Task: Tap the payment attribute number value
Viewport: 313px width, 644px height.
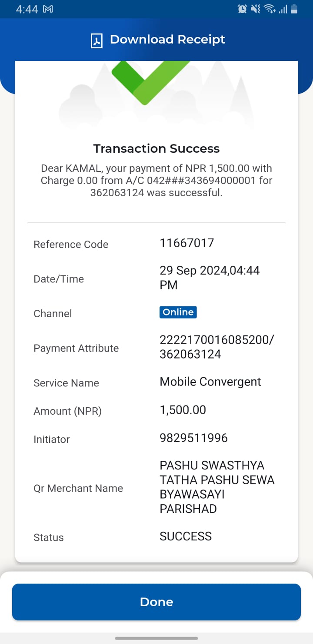Action: pos(217,347)
